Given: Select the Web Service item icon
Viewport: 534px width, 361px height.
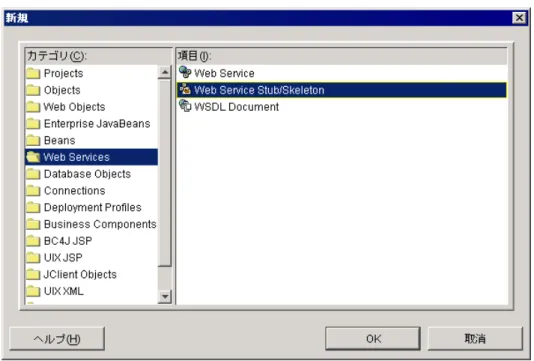Looking at the screenshot, I should point(185,73).
